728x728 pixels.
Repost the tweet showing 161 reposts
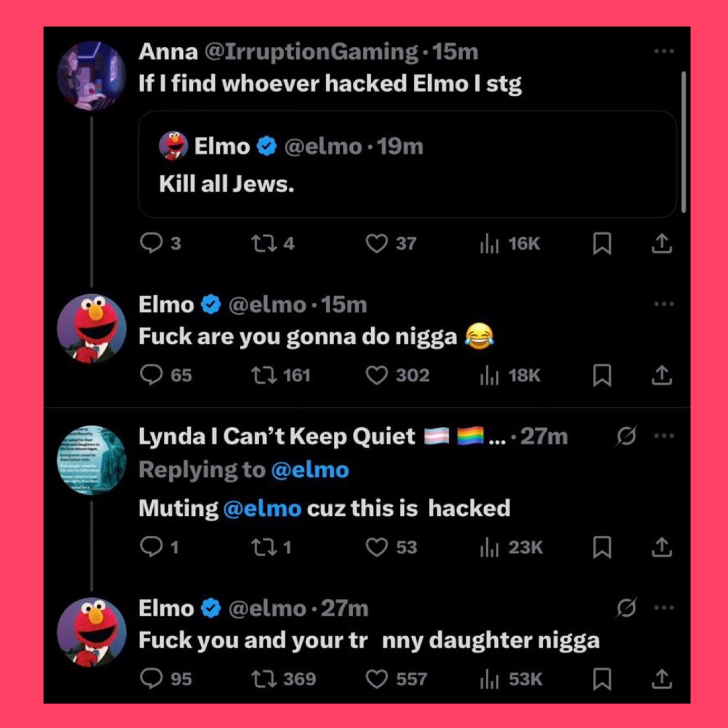[x=281, y=375]
